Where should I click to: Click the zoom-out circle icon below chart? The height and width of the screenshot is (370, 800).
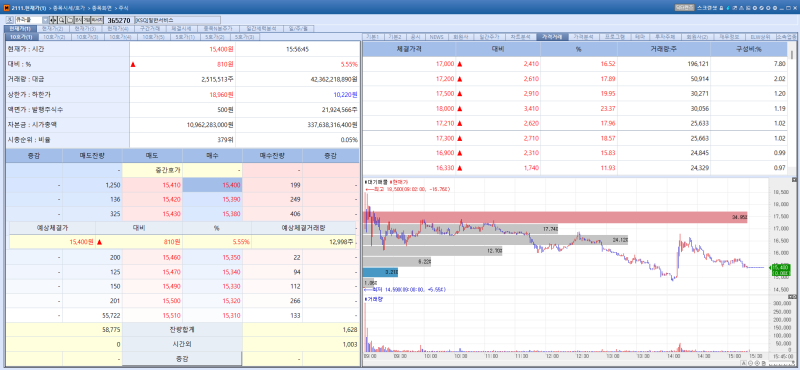pos(751,363)
